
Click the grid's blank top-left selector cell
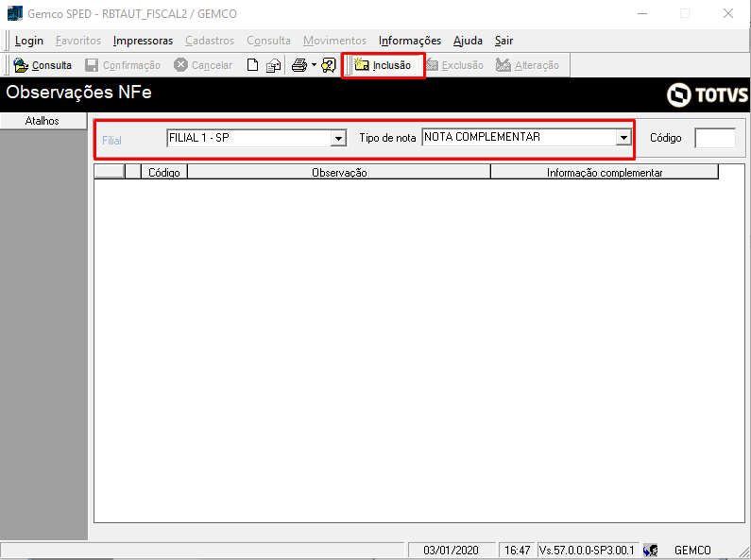(x=110, y=171)
